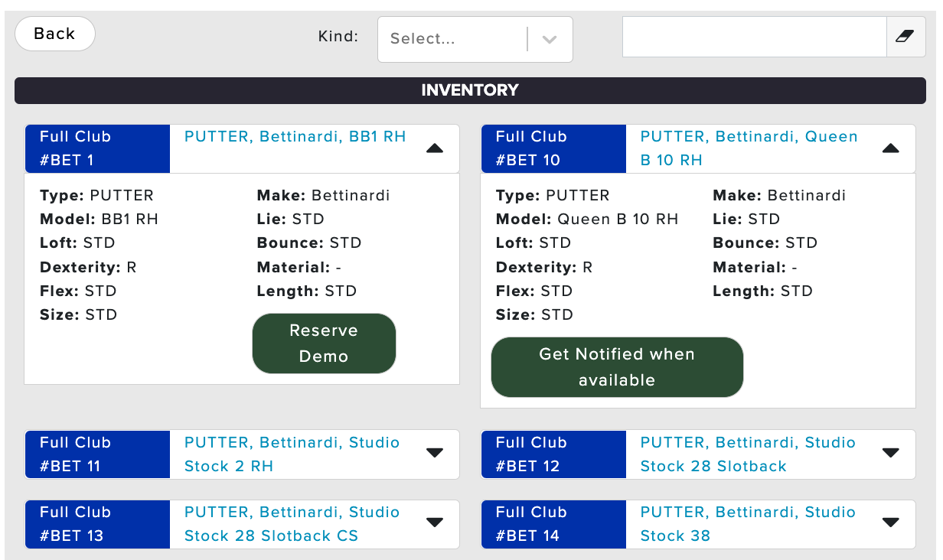Click the dropdown chevron in Kind select
The image size is (943, 560).
tap(549, 40)
